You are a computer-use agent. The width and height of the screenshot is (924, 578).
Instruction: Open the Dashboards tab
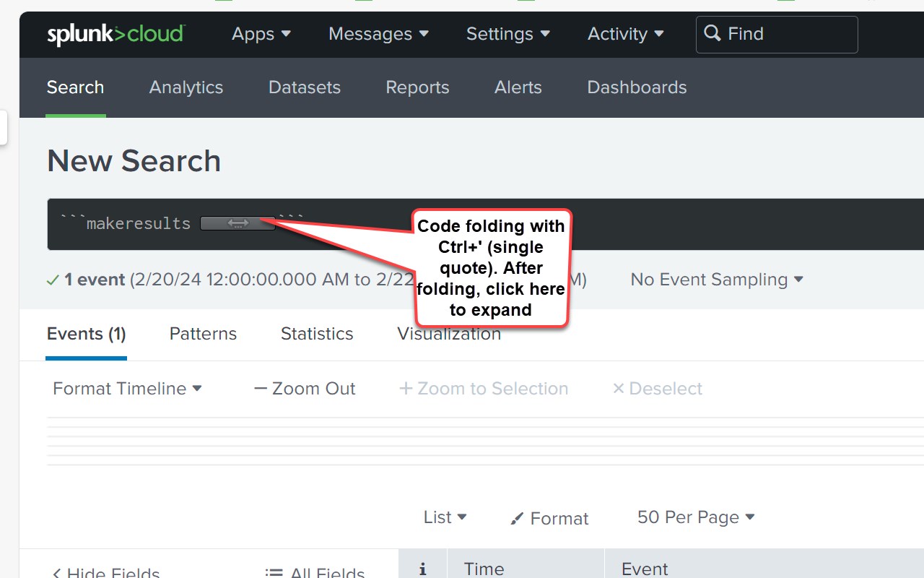pos(637,87)
